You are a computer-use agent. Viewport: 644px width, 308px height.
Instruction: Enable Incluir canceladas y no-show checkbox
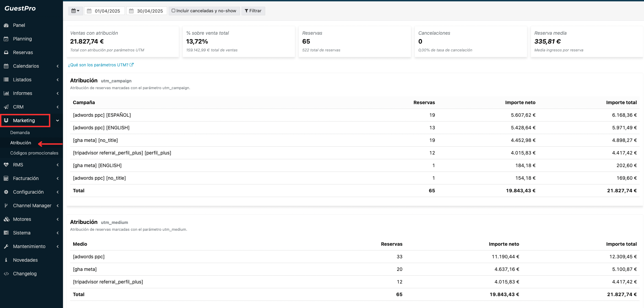[174, 11]
